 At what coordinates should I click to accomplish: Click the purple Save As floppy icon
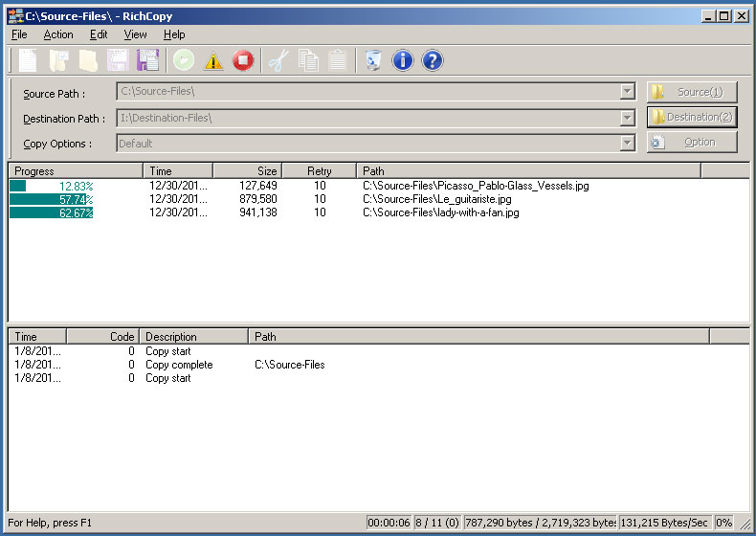147,61
